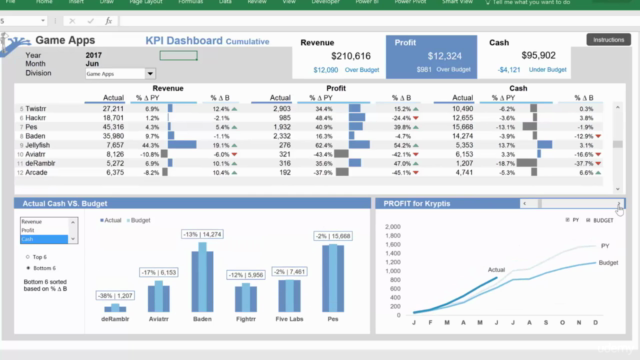The width and height of the screenshot is (640, 360).
Task: Open the Page Layout ribbon tab
Action: pyautogui.click(x=146, y=2)
